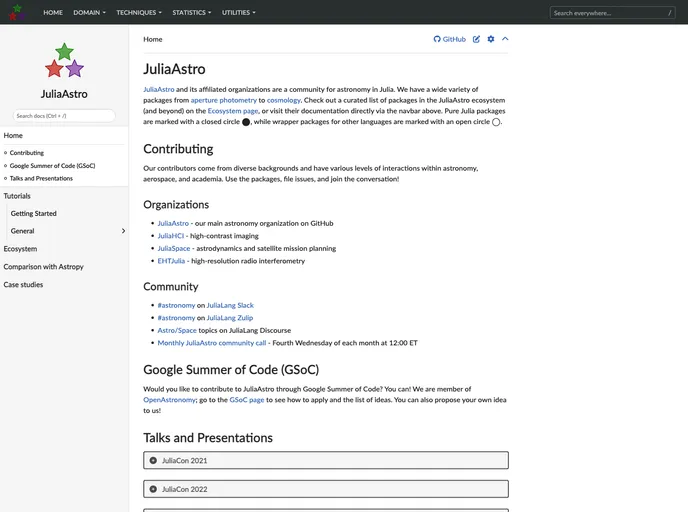Open the Ecosystem page link in intro
The height and width of the screenshot is (512, 688).
pyautogui.click(x=233, y=111)
